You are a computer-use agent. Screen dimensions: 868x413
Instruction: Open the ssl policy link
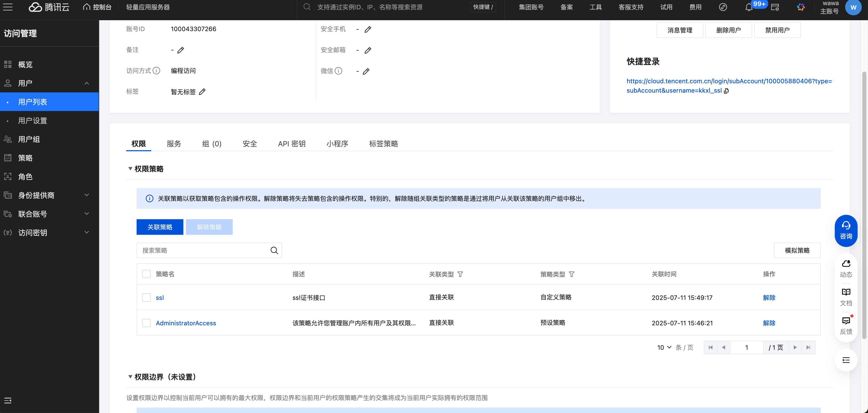[160, 298]
